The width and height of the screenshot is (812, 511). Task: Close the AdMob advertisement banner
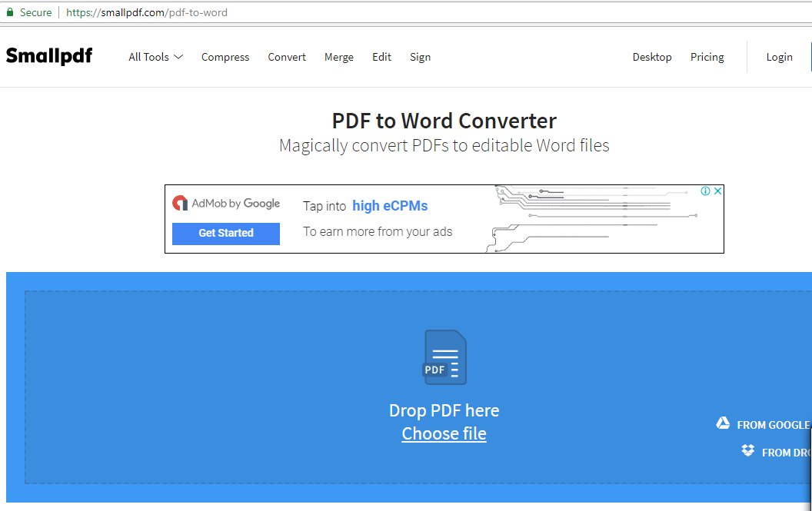(717, 191)
